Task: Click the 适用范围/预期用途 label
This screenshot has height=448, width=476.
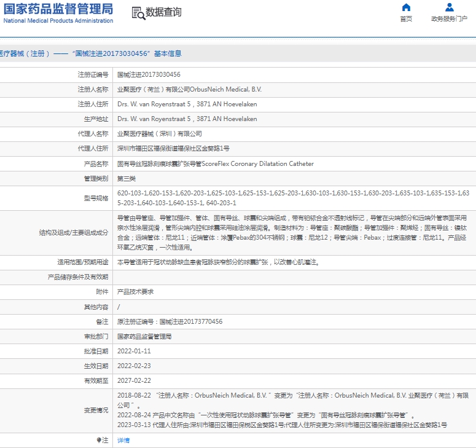Action: click(82, 262)
